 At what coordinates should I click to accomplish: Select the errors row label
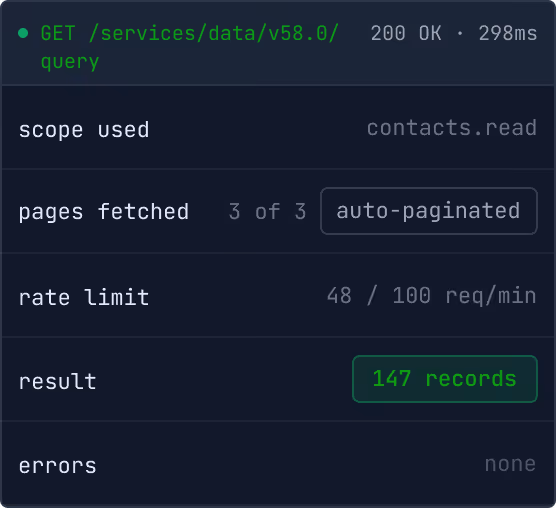tap(57, 466)
